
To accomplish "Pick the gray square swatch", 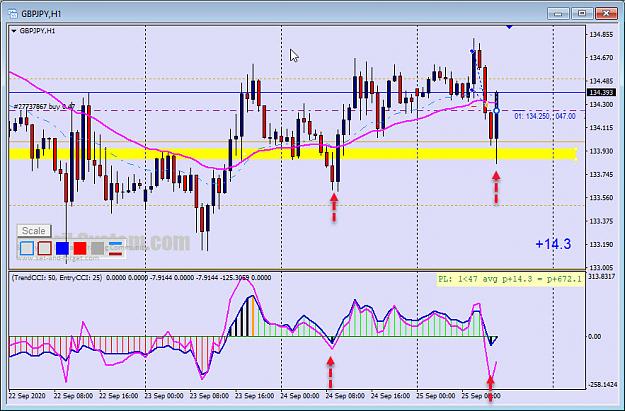I will (x=97, y=248).
